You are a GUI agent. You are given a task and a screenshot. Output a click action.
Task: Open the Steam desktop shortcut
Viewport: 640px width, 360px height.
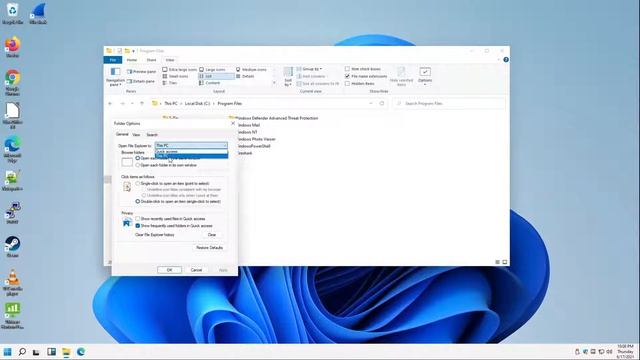[x=12, y=247]
